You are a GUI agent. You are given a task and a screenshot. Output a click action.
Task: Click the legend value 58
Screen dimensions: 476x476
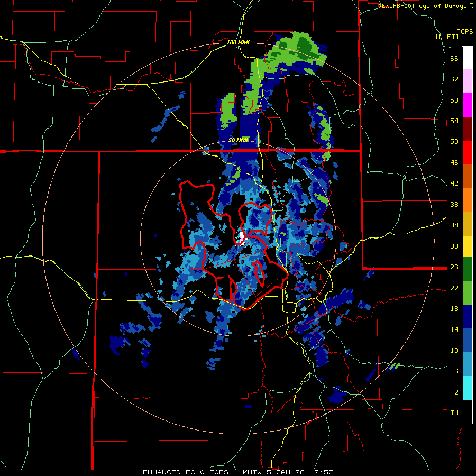coord(454,100)
